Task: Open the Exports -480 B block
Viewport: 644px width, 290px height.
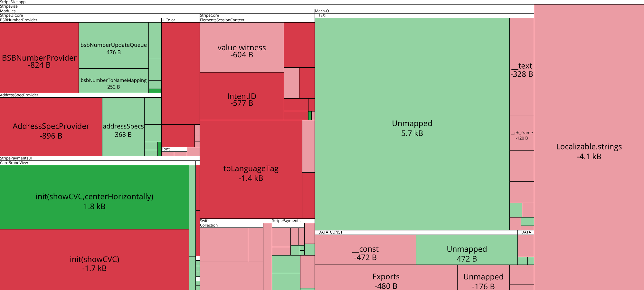Action: [x=386, y=277]
